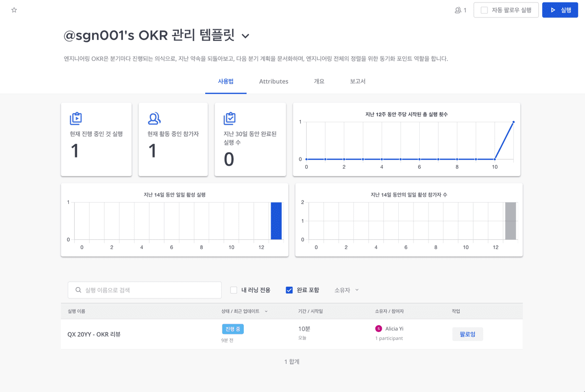The width and height of the screenshot is (585, 392).
Task: Switch to the 사용법 tab
Action: point(226,81)
